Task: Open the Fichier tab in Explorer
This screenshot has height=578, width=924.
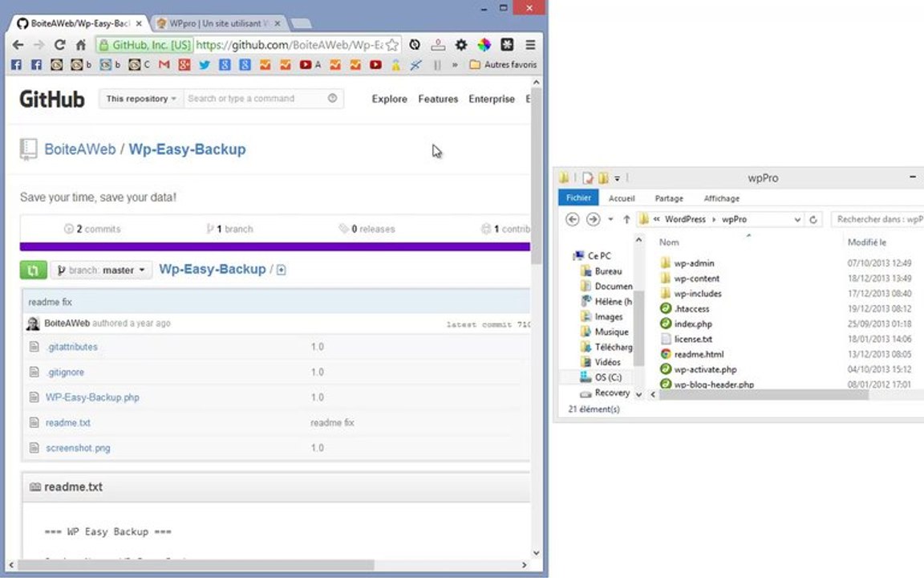Action: pos(578,198)
